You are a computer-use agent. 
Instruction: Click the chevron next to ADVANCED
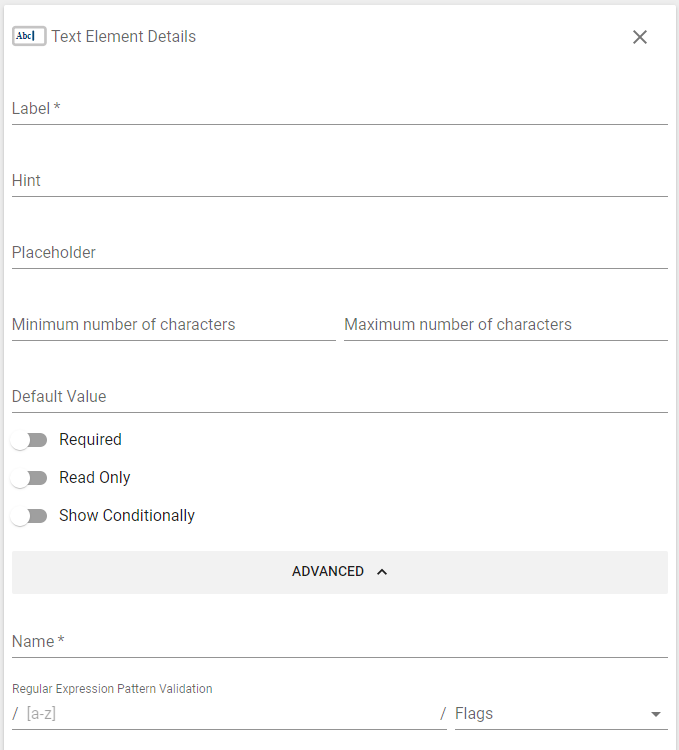pos(382,572)
